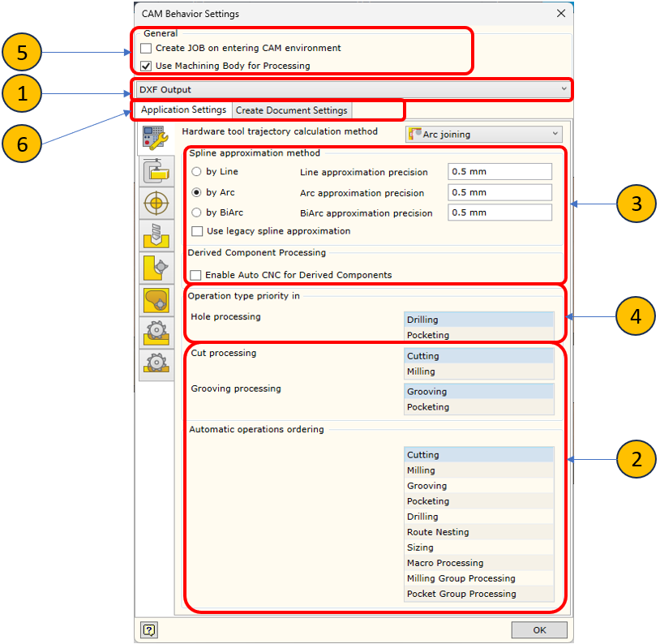Select the by Line spline approximation radio

(196, 172)
